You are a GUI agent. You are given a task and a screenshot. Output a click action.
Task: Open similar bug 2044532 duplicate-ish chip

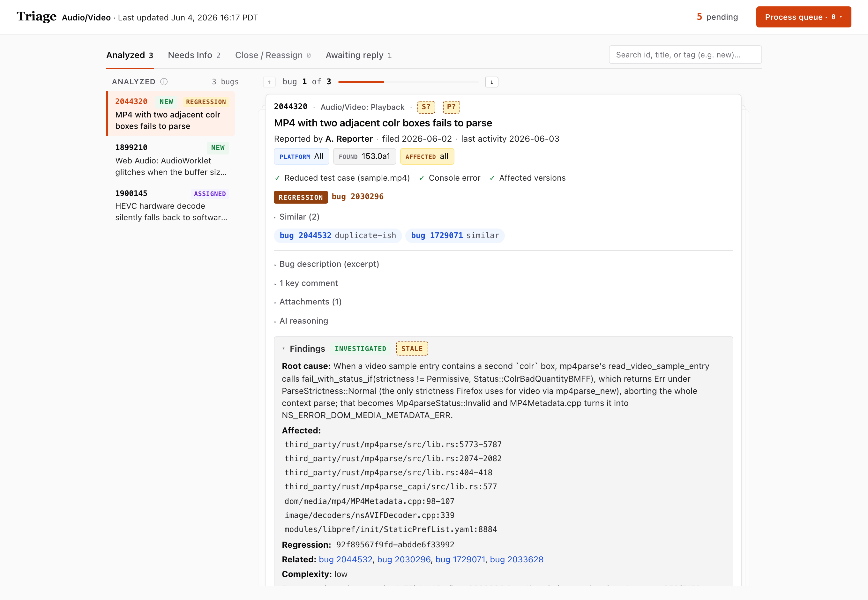[x=338, y=235]
